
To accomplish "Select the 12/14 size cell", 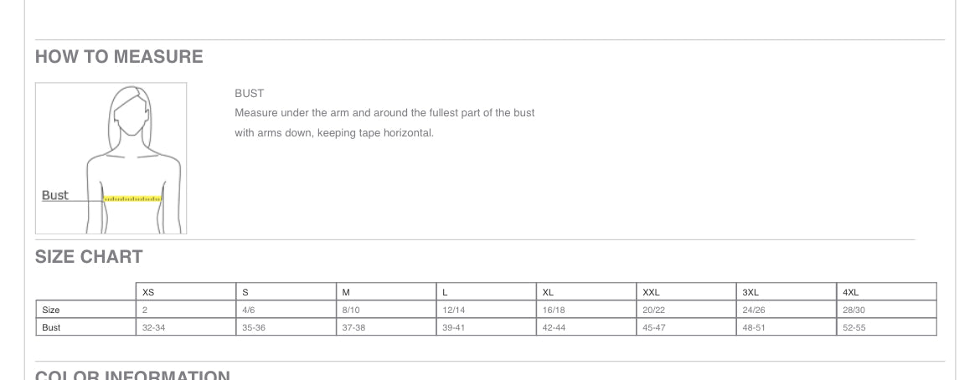I will pos(454,310).
